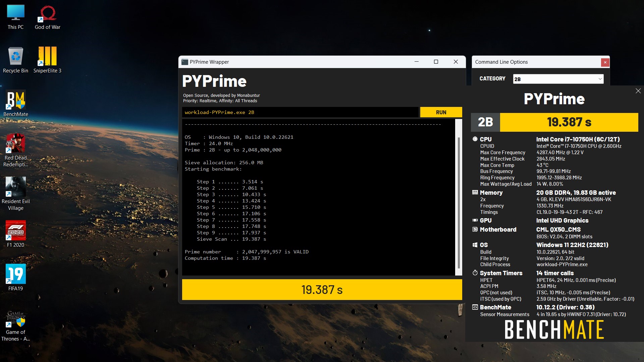Image resolution: width=644 pixels, height=362 pixels.
Task: Select the BIOS: V2.04, 2 DIMM slots text
Action: (564, 237)
